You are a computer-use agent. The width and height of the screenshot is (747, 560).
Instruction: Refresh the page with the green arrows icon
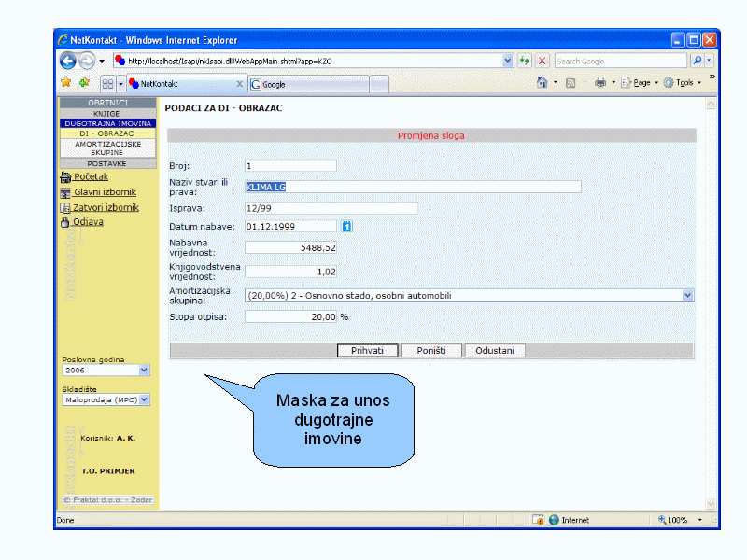tap(525, 61)
